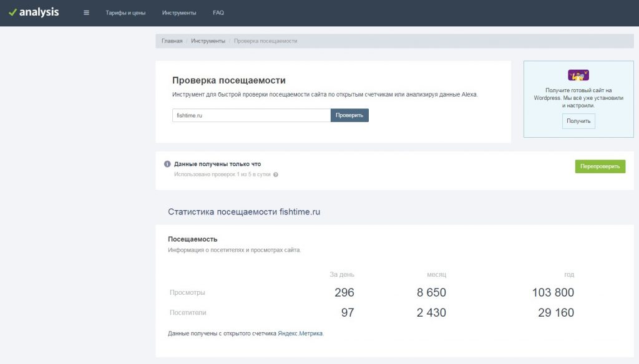
Task: Focus the fishtime.ru domain input field
Action: pyautogui.click(x=251, y=115)
